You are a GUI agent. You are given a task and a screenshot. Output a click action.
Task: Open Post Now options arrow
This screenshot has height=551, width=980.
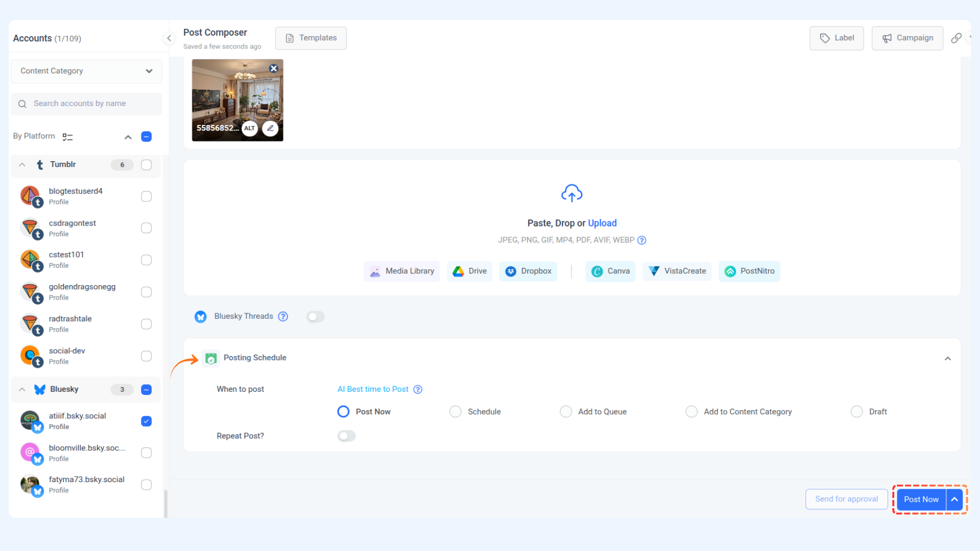pyautogui.click(x=954, y=499)
